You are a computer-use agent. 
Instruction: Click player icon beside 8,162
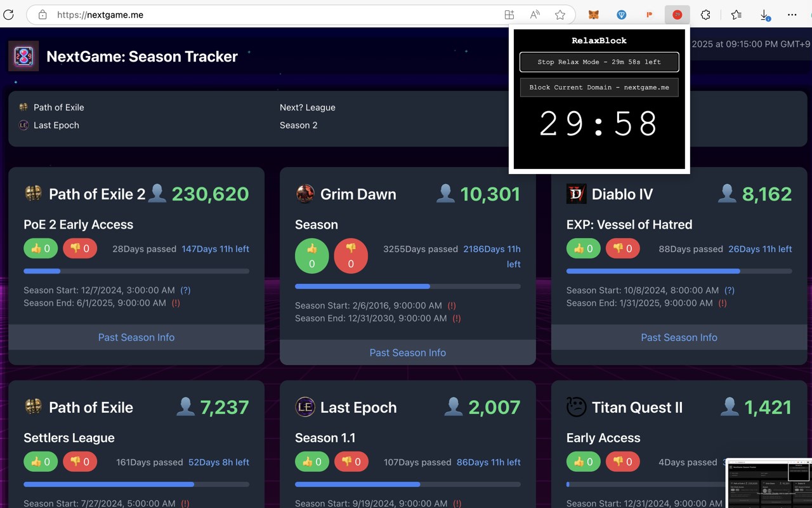[x=727, y=194]
